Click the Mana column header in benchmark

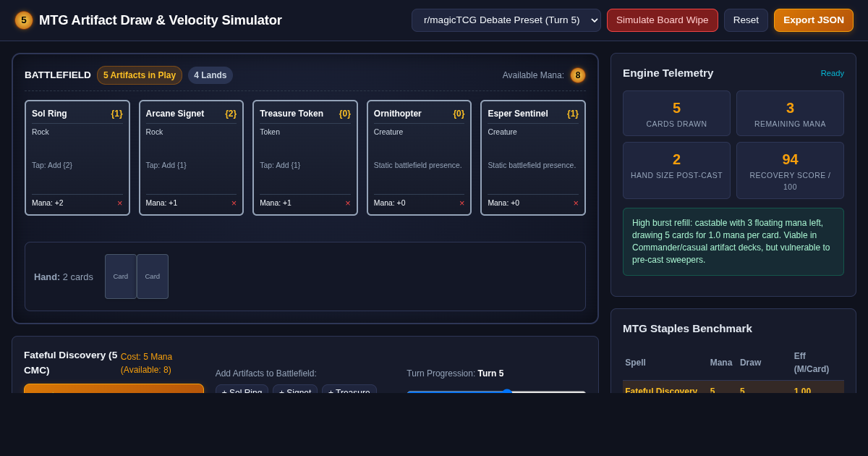pos(721,363)
